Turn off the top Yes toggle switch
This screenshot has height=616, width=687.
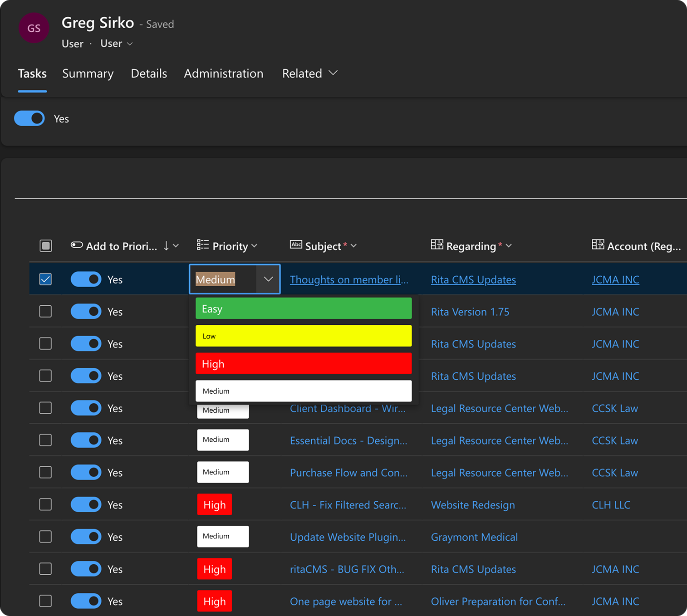coord(29,118)
